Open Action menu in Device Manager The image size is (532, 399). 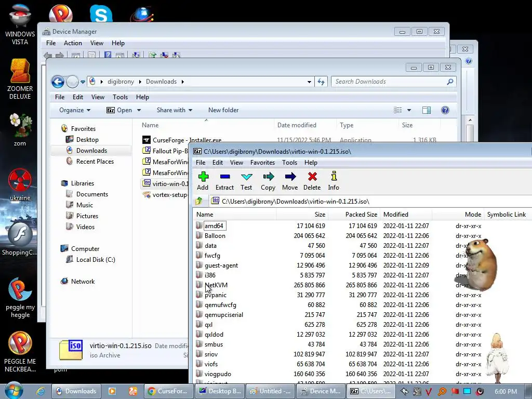(73, 43)
